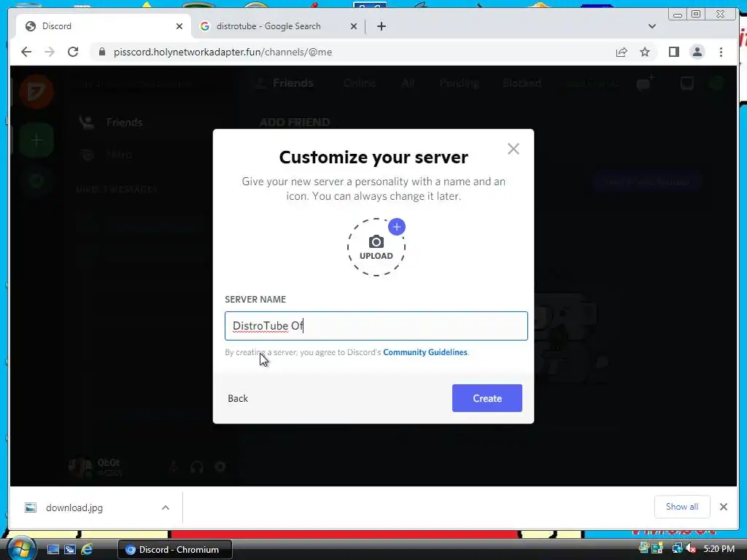Expand the tab search dropdown arrow
The height and width of the screenshot is (560, 747).
pyautogui.click(x=652, y=26)
